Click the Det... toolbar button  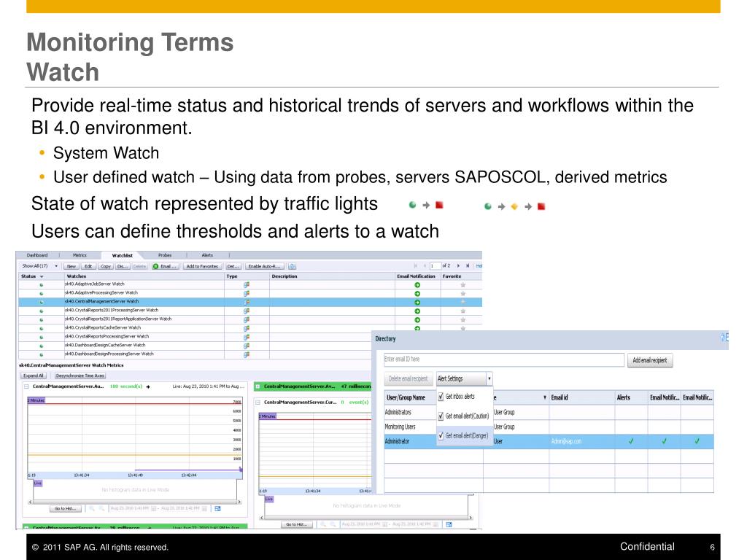tap(233, 267)
